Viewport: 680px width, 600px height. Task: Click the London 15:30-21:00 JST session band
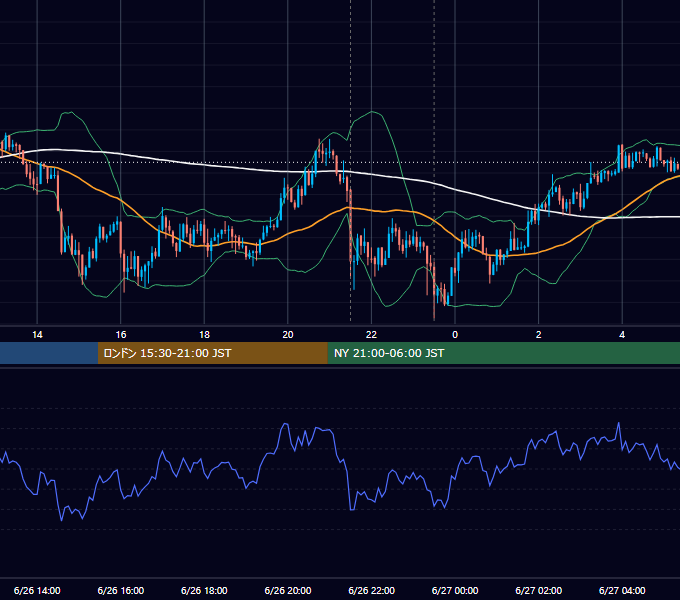pos(212,353)
